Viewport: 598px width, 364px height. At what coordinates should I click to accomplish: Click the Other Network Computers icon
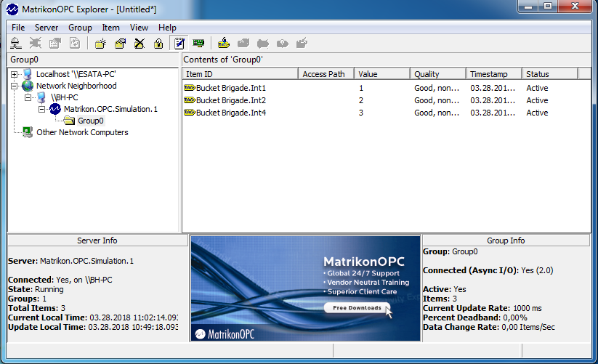coord(28,132)
